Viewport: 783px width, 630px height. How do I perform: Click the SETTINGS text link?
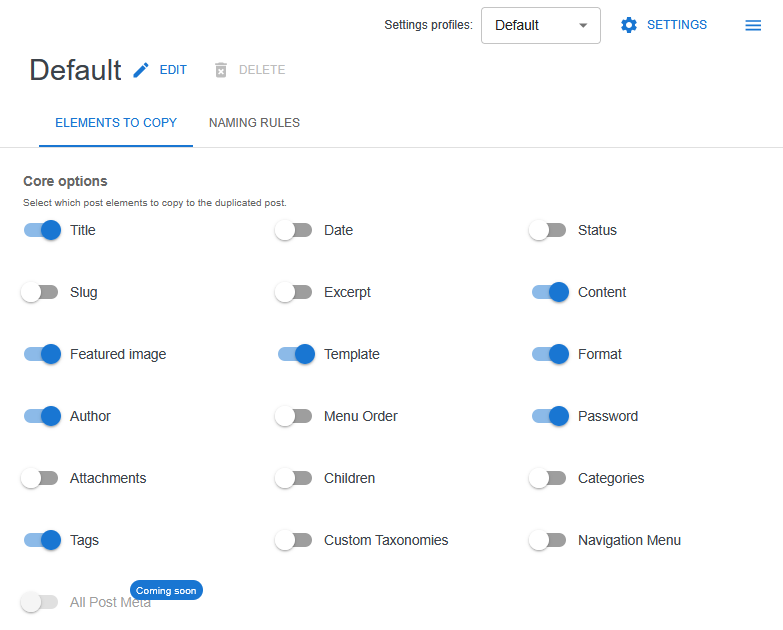point(677,25)
